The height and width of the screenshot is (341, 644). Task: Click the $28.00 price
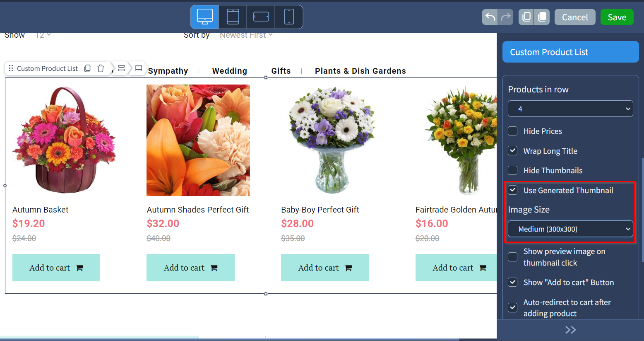click(x=297, y=224)
